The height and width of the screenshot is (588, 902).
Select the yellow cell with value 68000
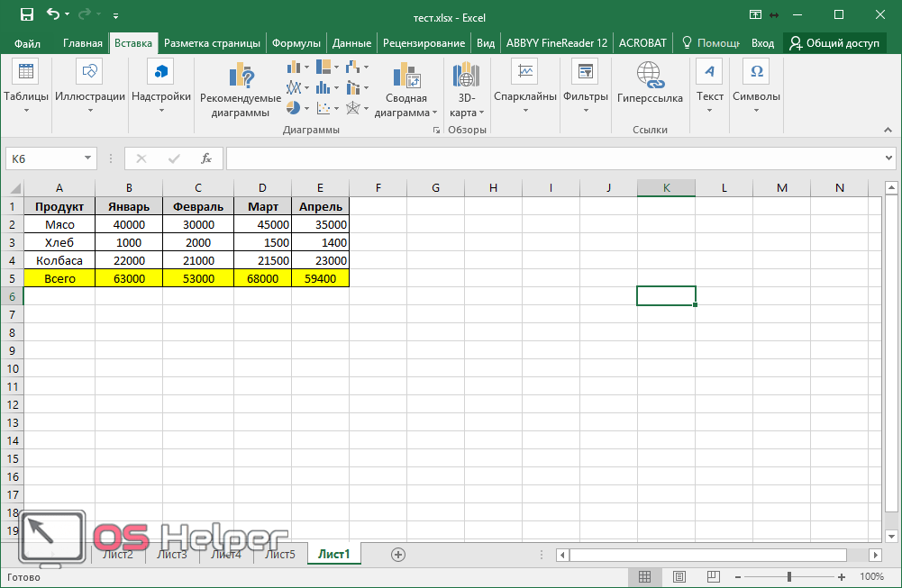[262, 278]
